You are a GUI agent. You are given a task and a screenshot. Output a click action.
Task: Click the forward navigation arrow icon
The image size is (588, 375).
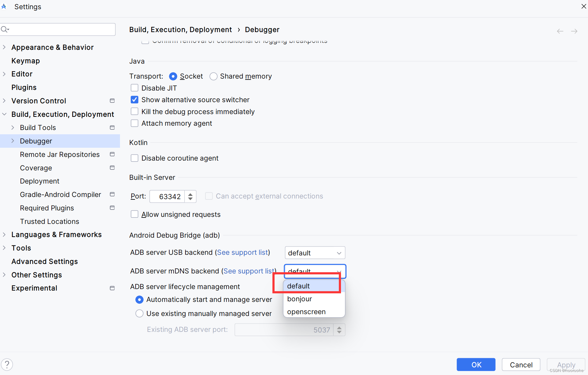574,30
